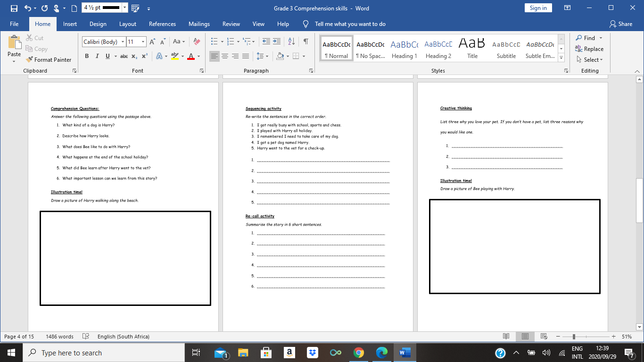Open the Borders dropdown arrow

pos(304,56)
